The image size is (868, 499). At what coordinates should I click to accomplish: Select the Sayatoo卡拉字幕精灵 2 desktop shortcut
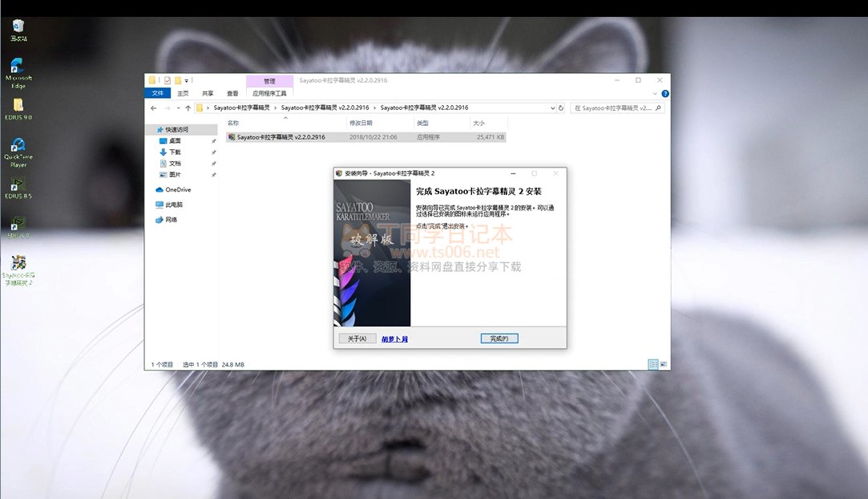18,268
